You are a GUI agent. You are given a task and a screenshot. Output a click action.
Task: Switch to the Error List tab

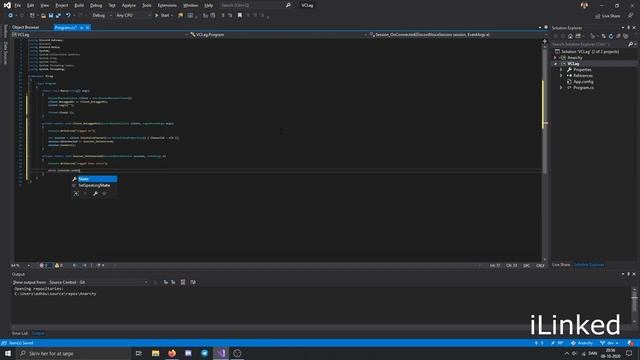pyautogui.click(x=20, y=333)
